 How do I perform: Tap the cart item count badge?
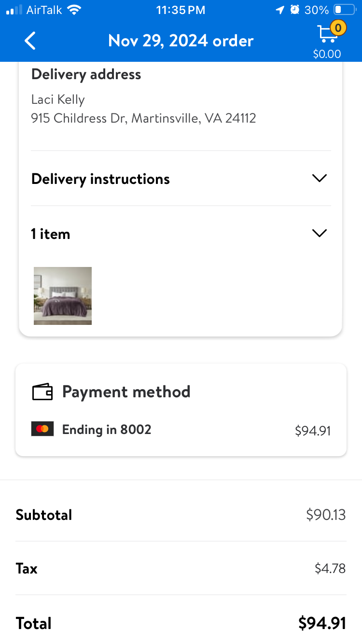tap(338, 28)
